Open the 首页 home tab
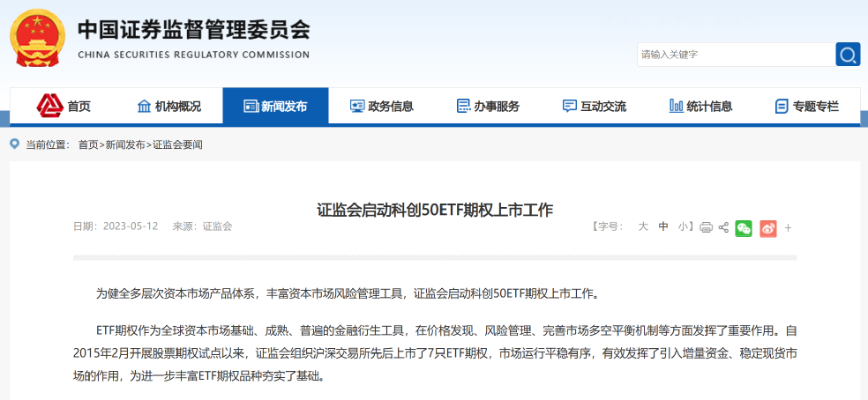This screenshot has height=400, width=868. tap(64, 106)
